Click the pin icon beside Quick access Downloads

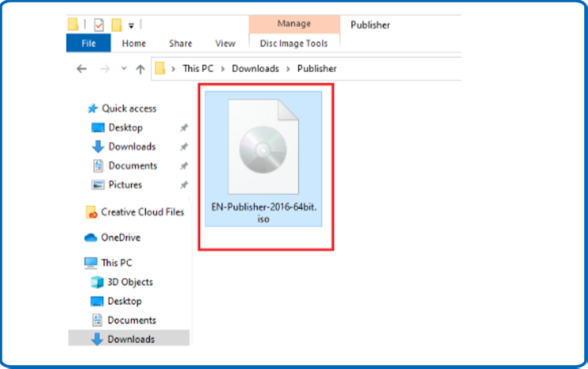pyautogui.click(x=183, y=147)
